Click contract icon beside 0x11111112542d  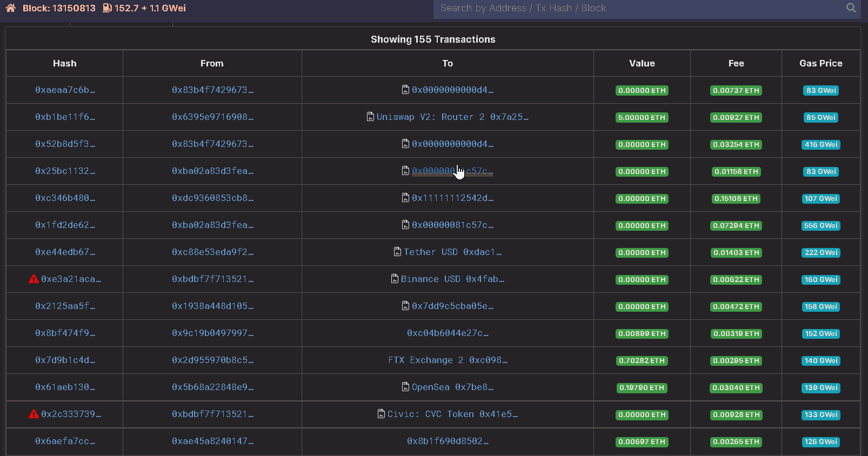click(405, 198)
